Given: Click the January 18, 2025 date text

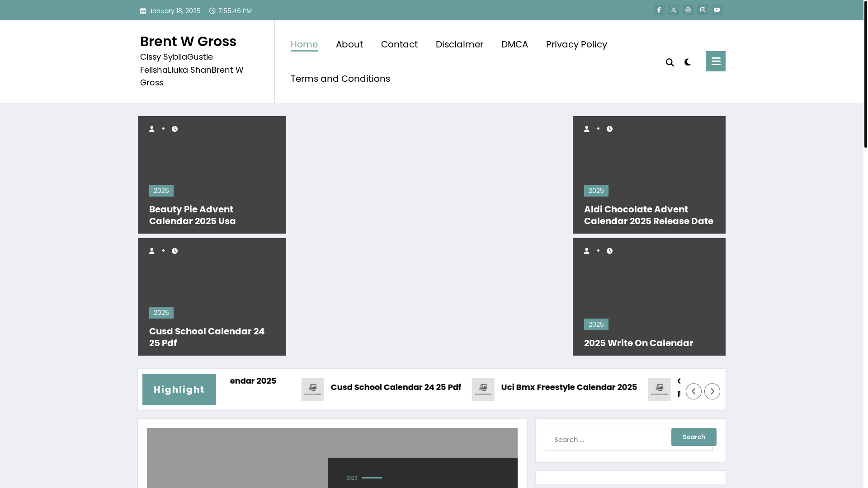Looking at the screenshot, I should 175,11.
